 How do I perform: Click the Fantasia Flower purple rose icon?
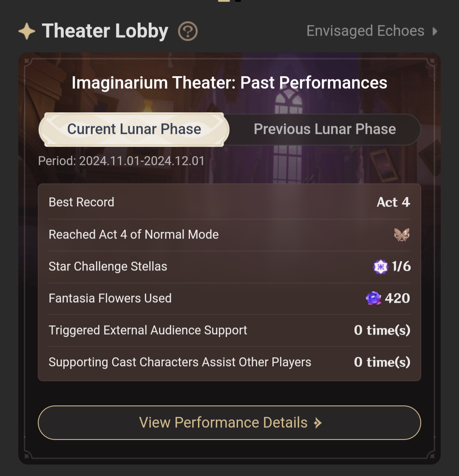coord(374,298)
